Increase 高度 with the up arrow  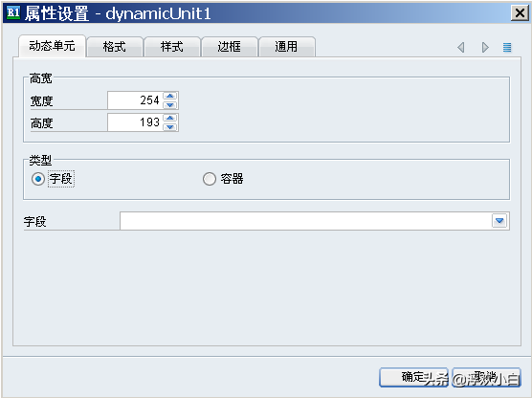(x=170, y=118)
